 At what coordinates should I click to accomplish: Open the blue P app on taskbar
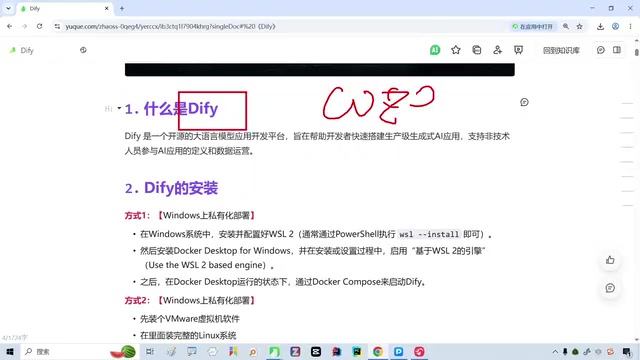tap(398, 351)
